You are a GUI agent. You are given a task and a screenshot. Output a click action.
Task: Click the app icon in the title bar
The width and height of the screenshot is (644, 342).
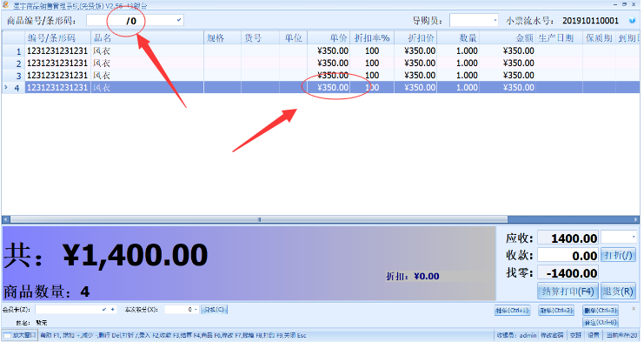[5, 5]
